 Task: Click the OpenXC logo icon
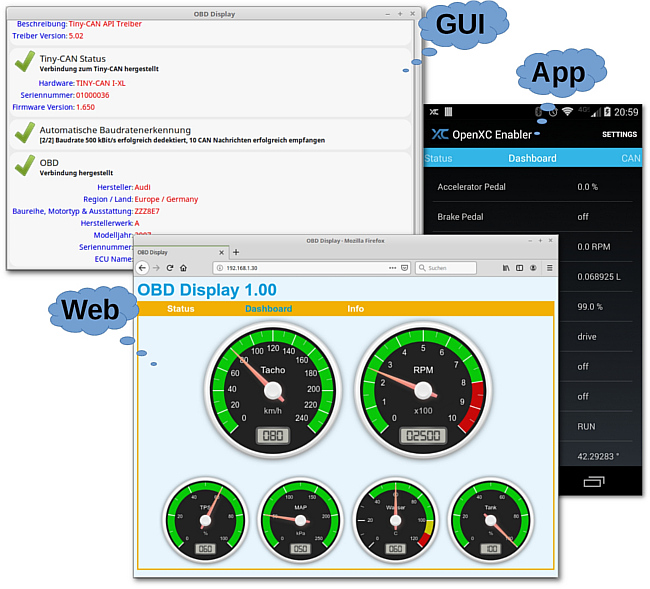(440, 134)
